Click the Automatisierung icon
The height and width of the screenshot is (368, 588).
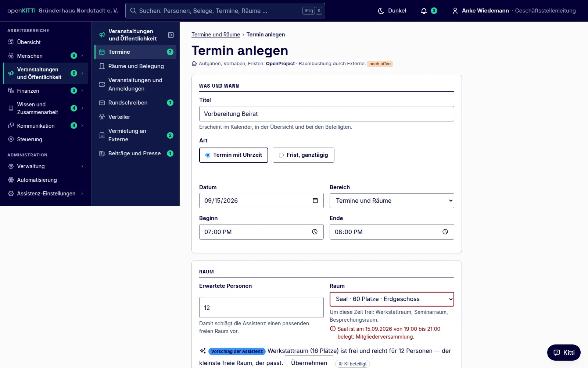coord(11,180)
